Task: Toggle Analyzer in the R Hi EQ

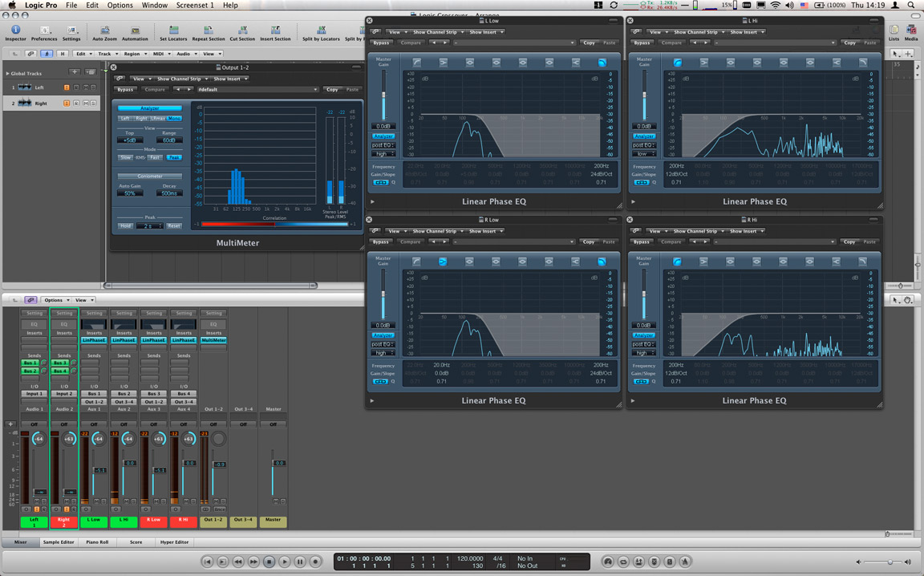Action: (x=643, y=335)
